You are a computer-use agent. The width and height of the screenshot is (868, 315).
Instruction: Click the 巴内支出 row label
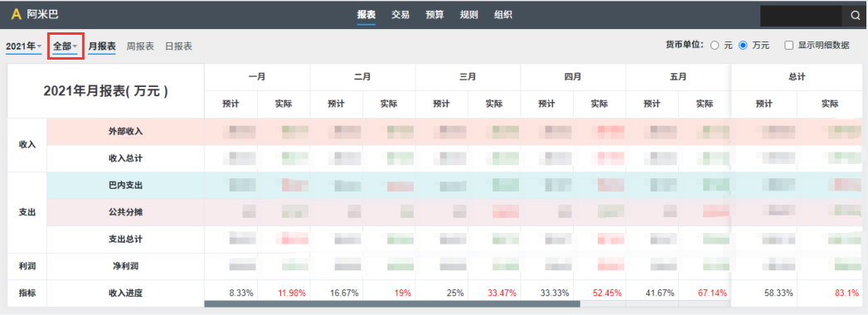click(126, 186)
